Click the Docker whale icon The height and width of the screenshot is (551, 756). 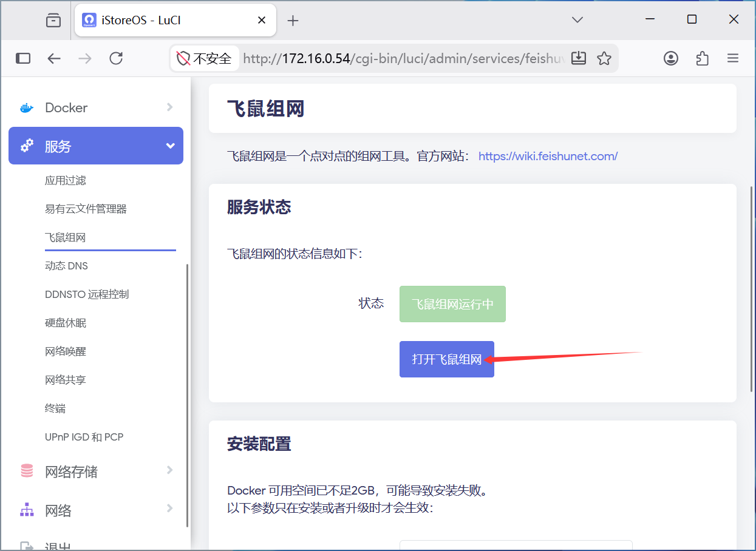coord(27,108)
